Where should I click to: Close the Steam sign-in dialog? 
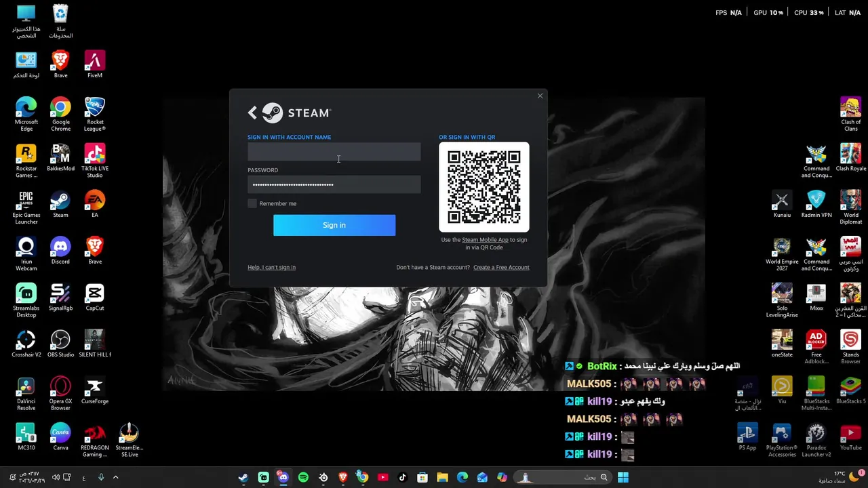coord(540,96)
